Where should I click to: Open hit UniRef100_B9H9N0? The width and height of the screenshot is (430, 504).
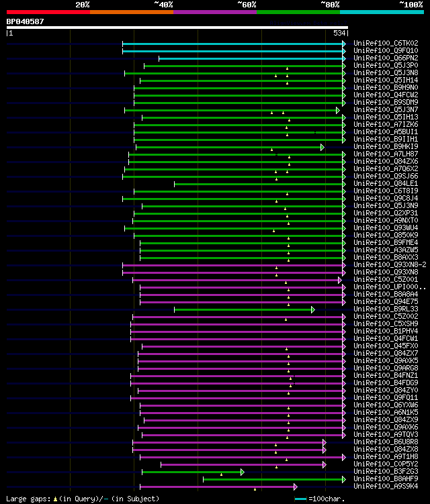(x=386, y=87)
